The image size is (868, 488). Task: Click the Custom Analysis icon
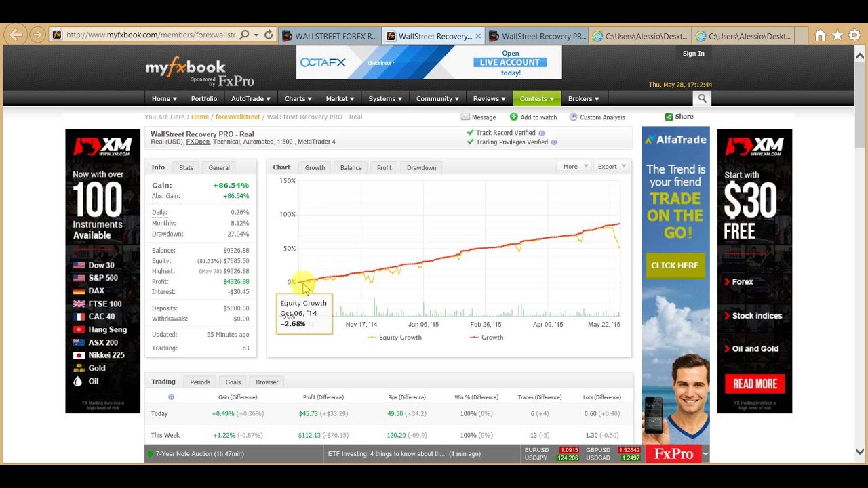click(x=573, y=117)
